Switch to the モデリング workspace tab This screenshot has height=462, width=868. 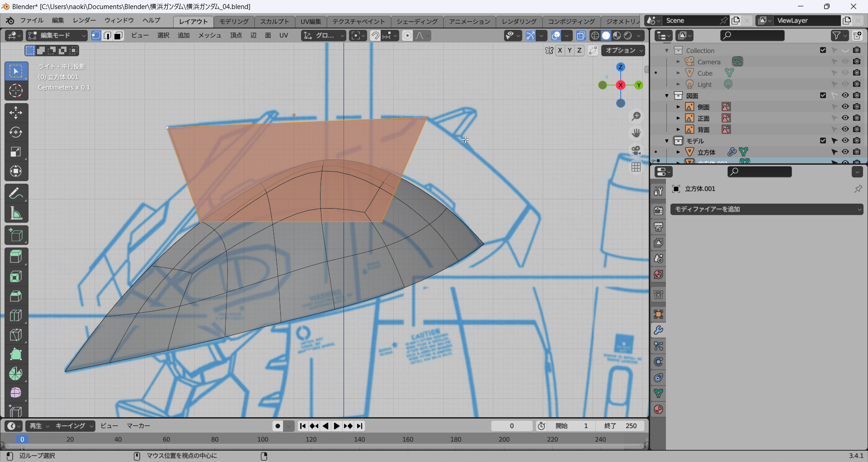coord(234,21)
